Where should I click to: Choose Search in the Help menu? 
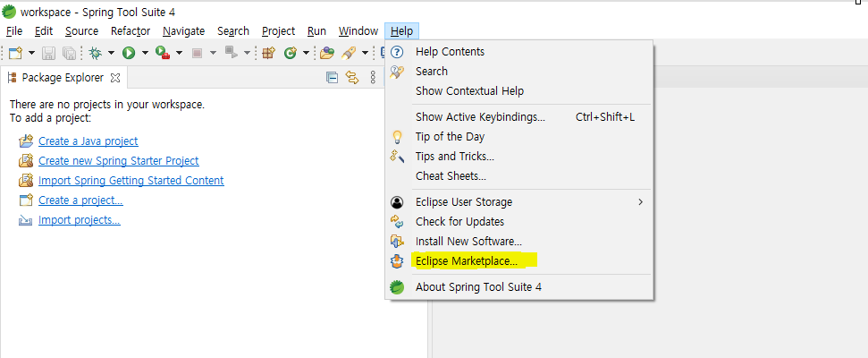coord(519,71)
